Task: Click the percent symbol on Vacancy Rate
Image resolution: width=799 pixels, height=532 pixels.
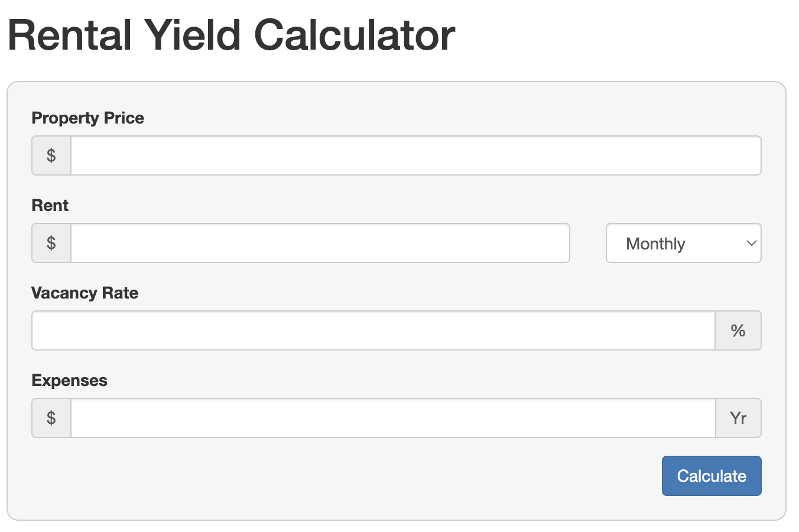Action: 738,330
